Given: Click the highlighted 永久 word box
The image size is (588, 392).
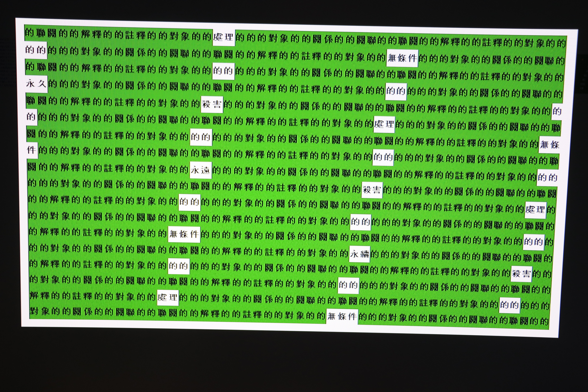Looking at the screenshot, I should point(36,84).
